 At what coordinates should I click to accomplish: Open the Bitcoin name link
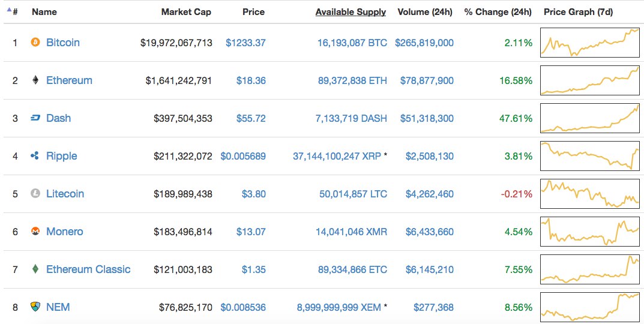click(x=63, y=42)
